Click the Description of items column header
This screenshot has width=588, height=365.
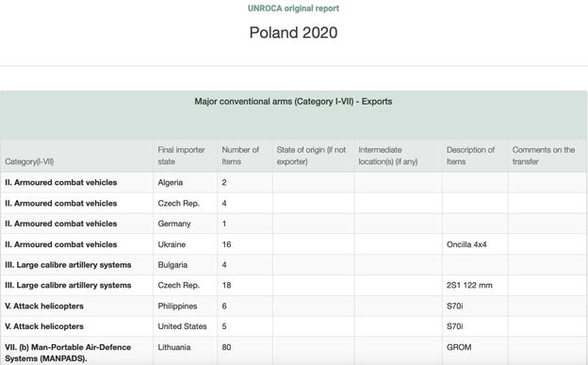tap(470, 156)
